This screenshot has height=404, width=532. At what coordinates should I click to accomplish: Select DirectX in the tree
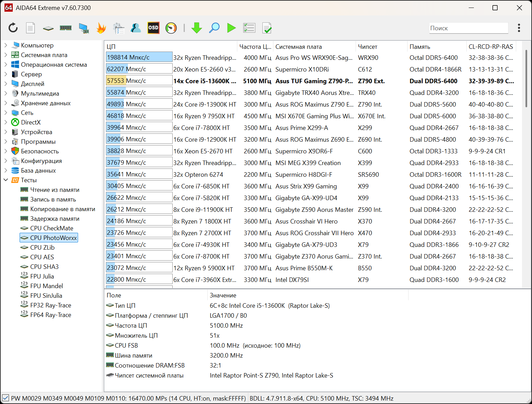click(31, 122)
